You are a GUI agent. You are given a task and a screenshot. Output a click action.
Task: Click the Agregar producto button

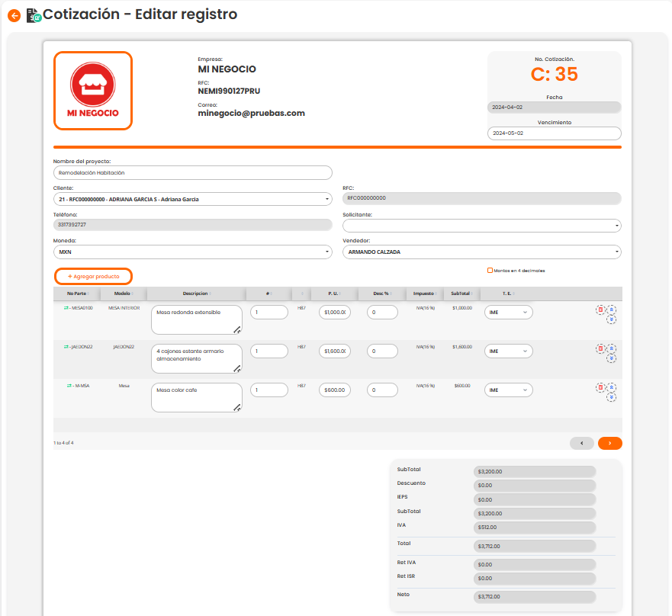tap(93, 276)
